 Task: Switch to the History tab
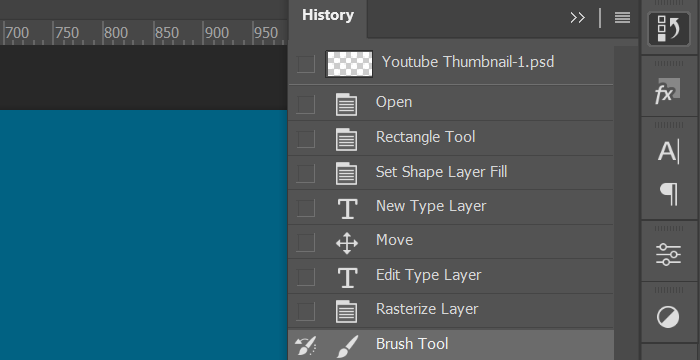point(328,15)
